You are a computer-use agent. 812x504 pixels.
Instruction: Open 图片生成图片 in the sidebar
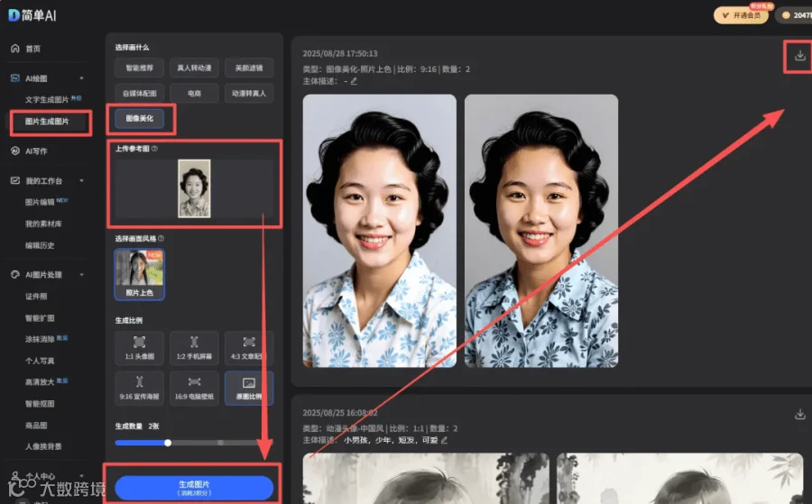coord(47,121)
